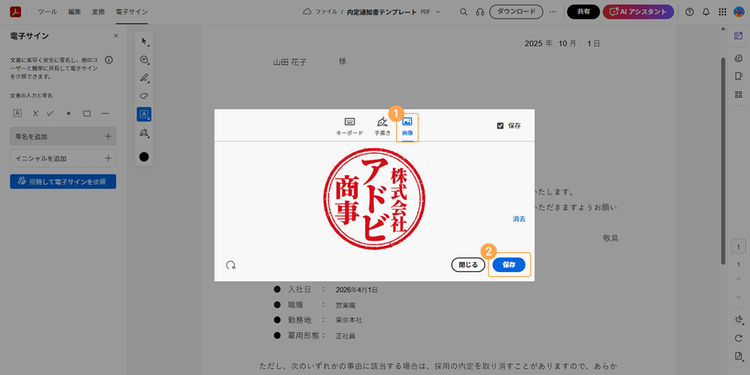The image size is (750, 375).
Task: Click the user profile avatar
Action: coord(738,12)
